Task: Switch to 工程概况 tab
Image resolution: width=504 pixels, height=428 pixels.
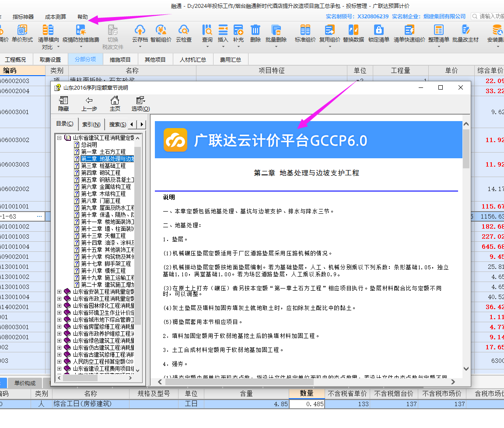Action: click(x=15, y=60)
